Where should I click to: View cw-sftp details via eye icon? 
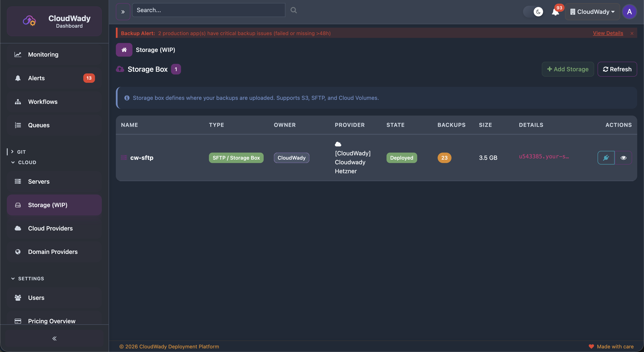623,158
